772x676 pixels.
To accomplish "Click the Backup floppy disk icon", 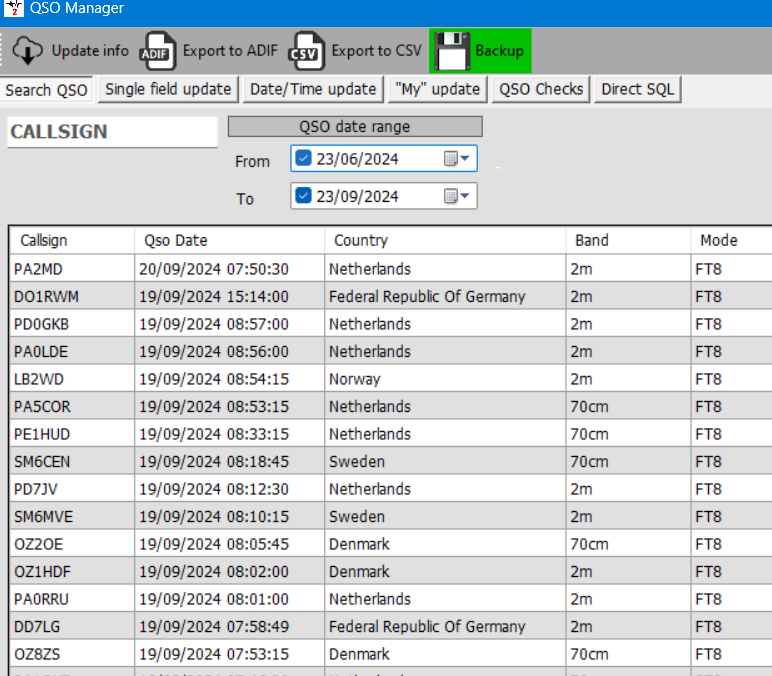I will tap(451, 51).
